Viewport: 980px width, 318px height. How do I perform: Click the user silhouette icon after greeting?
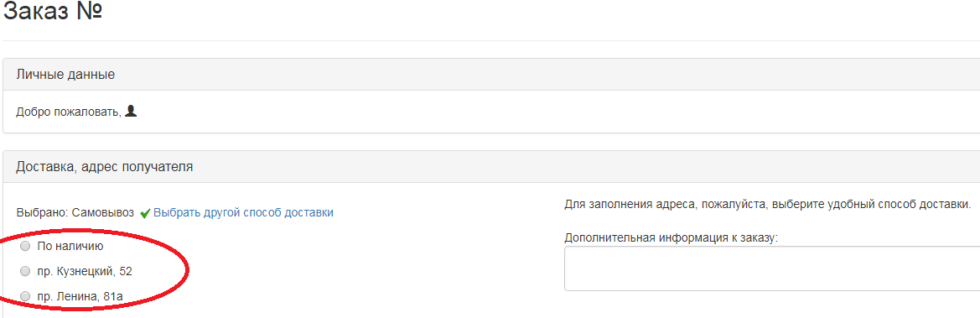(131, 112)
